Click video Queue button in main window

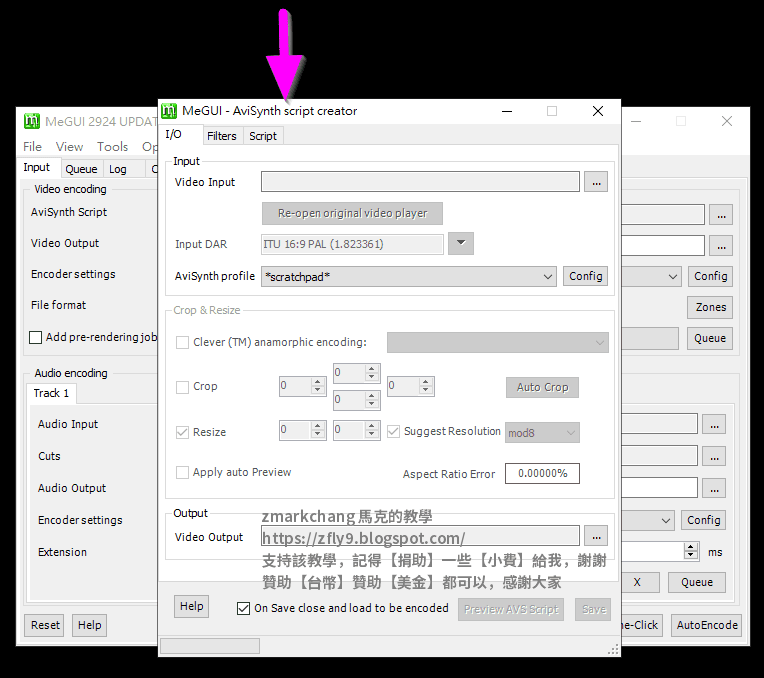(x=710, y=338)
